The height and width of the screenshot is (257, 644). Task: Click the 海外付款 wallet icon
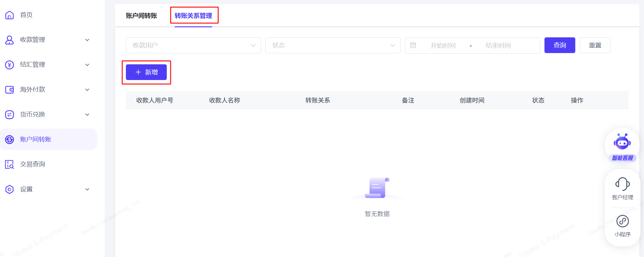click(9, 90)
